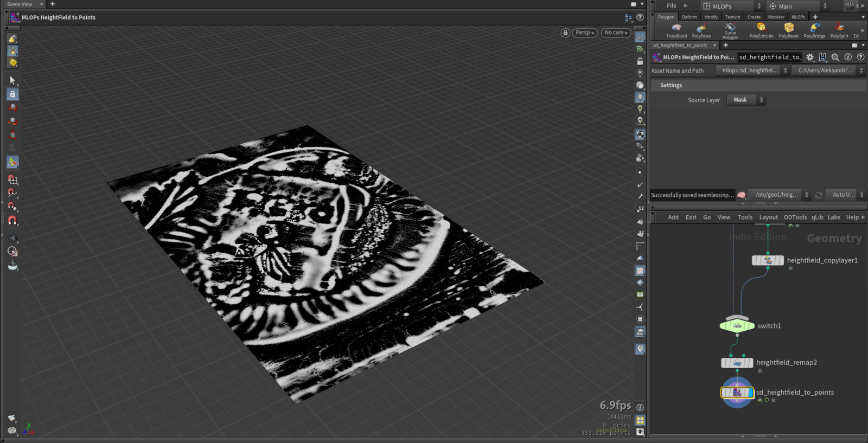Screen dimensions: 868x443
Task: Select the arrow select tool in viewport toolbar
Action: 12,80
